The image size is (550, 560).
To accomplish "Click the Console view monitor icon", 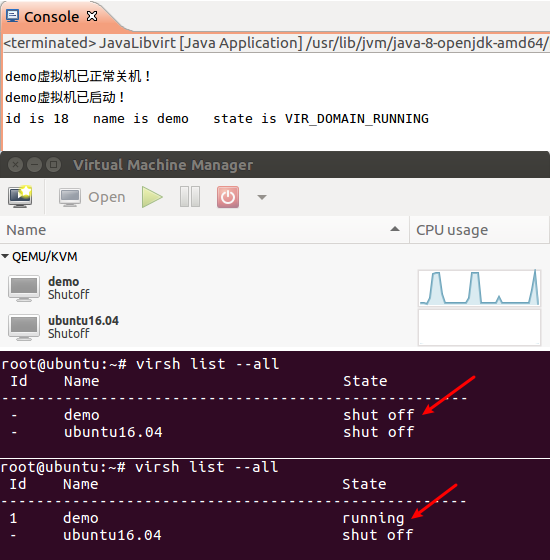I will click(x=12, y=16).
